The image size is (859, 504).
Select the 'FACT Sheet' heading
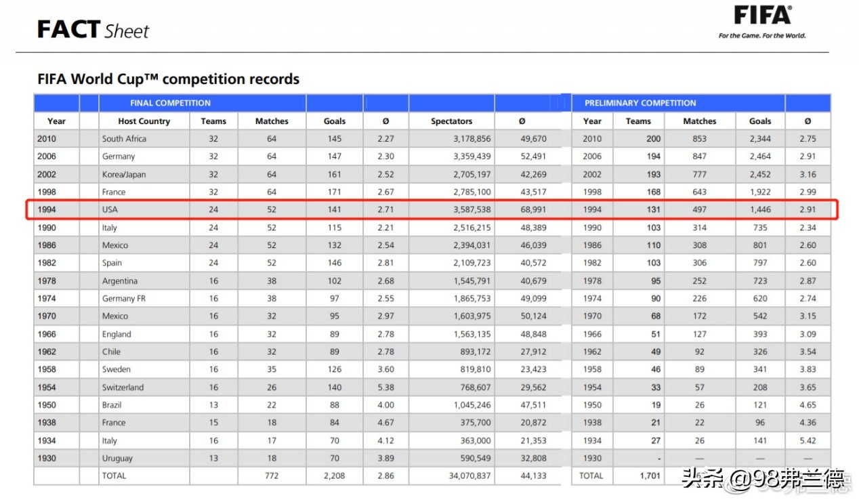[x=93, y=30]
